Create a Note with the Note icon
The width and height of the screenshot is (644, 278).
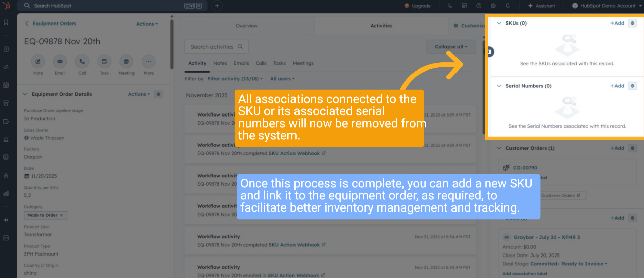pyautogui.click(x=38, y=62)
